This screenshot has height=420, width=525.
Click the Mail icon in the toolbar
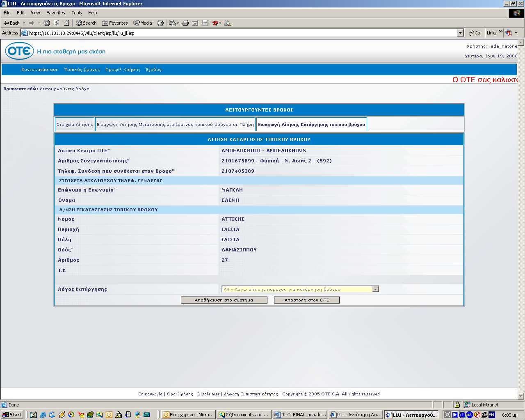172,23
